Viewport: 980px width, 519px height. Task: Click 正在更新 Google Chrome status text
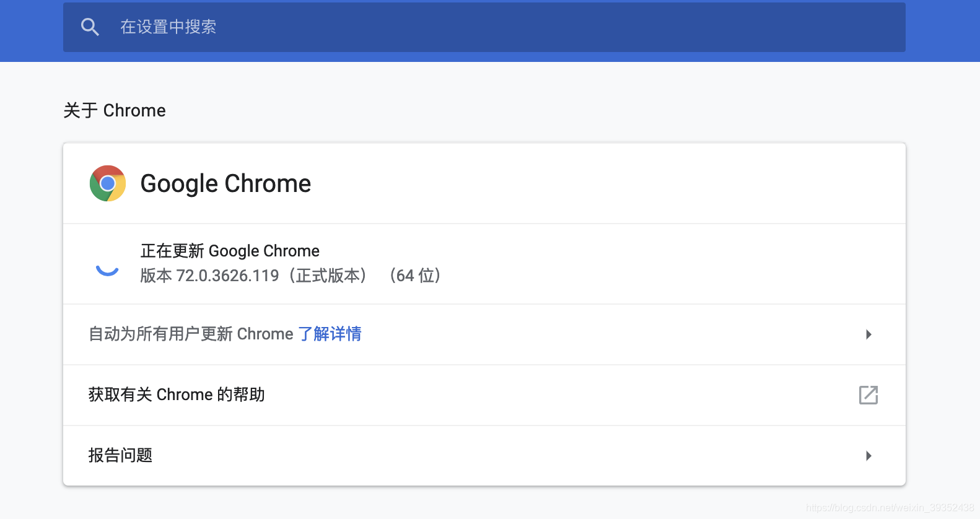[230, 251]
